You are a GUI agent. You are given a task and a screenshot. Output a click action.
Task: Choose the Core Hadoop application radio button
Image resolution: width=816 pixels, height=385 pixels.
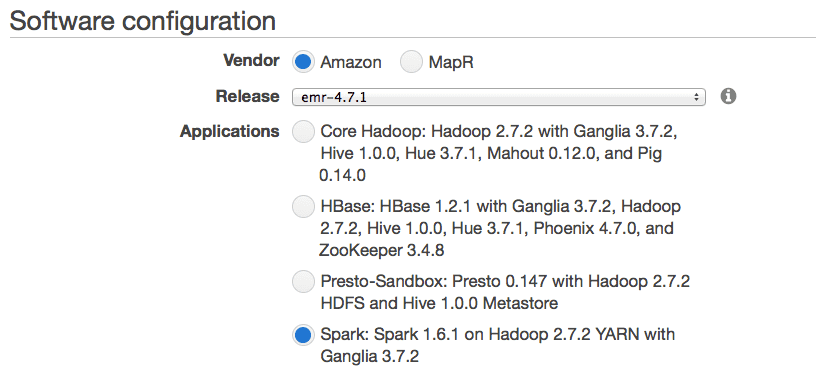coord(303,132)
